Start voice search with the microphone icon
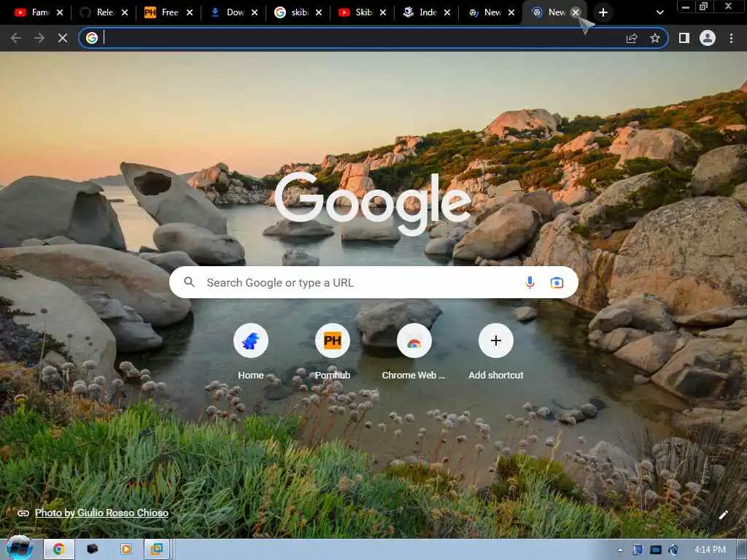This screenshot has height=560, width=747. (530, 282)
